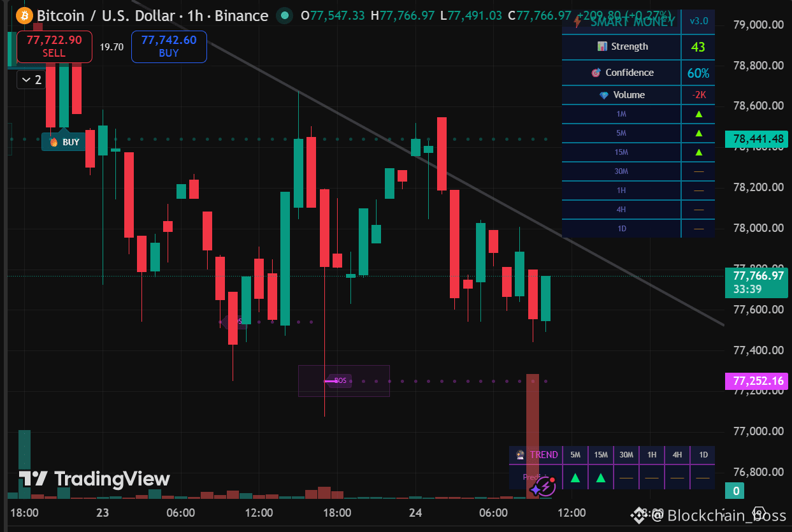
Task: Click the neutral dash in Smart Money 1D row
Action: coord(698,229)
